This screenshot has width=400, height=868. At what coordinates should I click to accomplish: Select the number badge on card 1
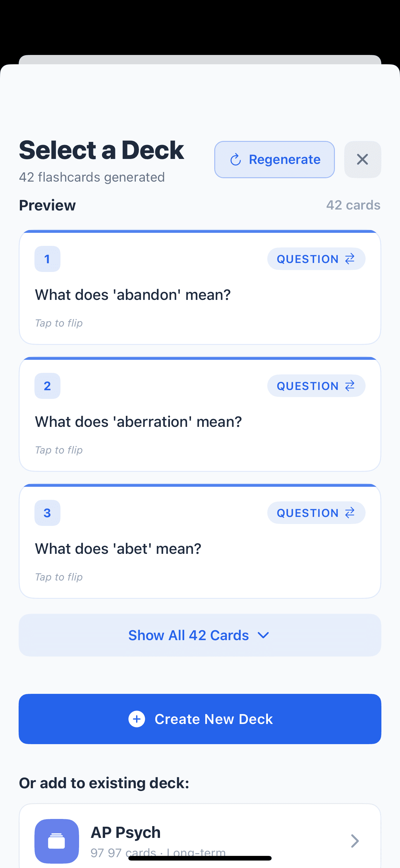pyautogui.click(x=47, y=259)
